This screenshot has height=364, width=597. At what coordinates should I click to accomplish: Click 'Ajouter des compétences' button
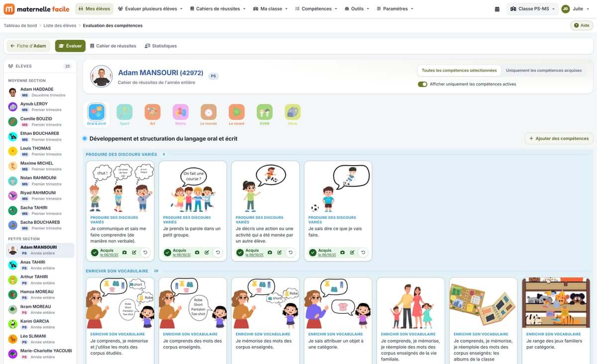tap(559, 139)
